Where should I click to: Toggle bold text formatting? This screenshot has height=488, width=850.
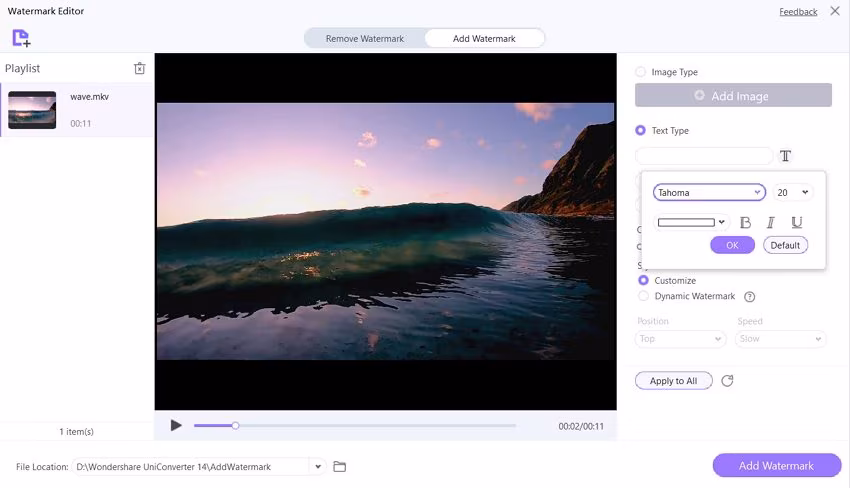click(745, 222)
